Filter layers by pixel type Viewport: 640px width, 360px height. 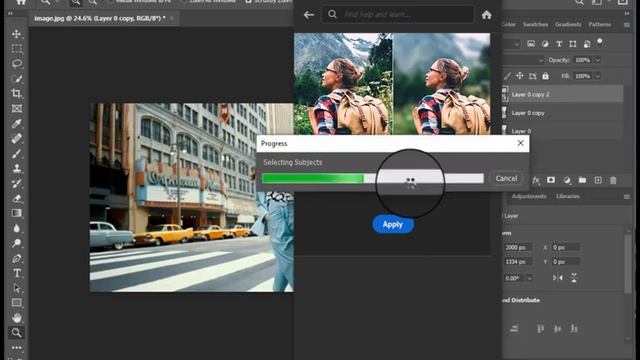[531, 44]
